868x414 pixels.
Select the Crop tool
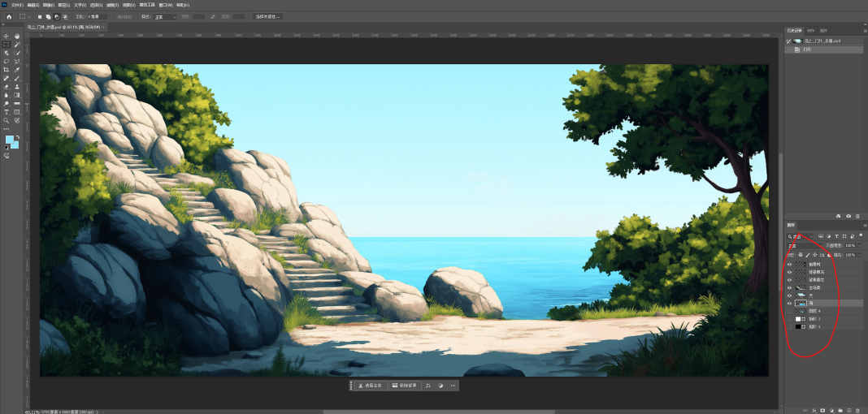(x=7, y=70)
